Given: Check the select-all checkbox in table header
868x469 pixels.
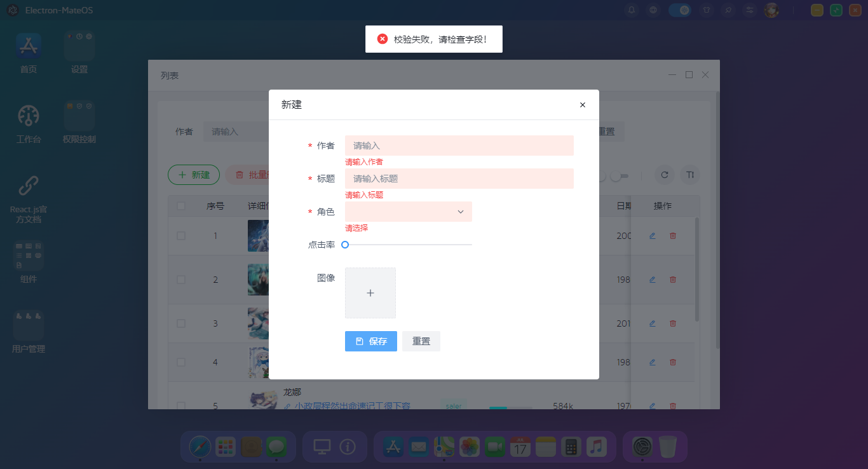Looking at the screenshot, I should pyautogui.click(x=181, y=206).
